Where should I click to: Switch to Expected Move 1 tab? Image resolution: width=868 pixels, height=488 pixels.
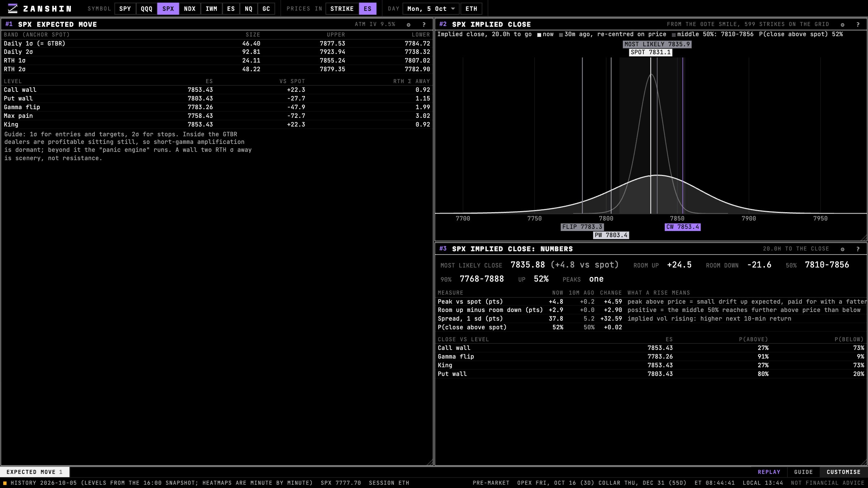click(x=35, y=472)
